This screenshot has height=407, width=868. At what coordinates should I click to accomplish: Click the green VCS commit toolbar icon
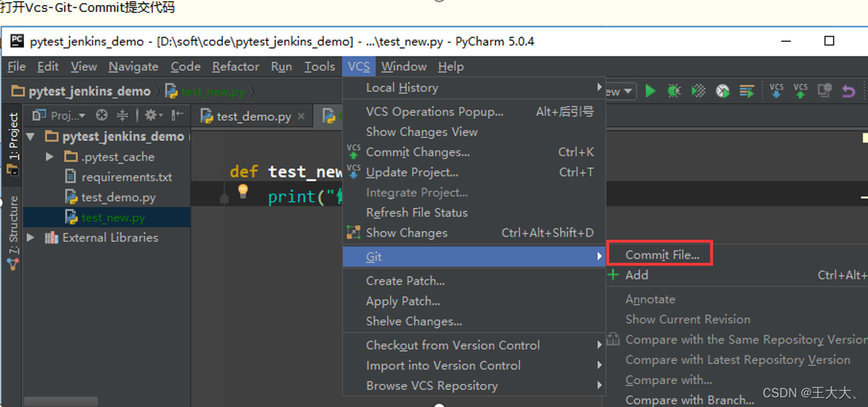(800, 91)
